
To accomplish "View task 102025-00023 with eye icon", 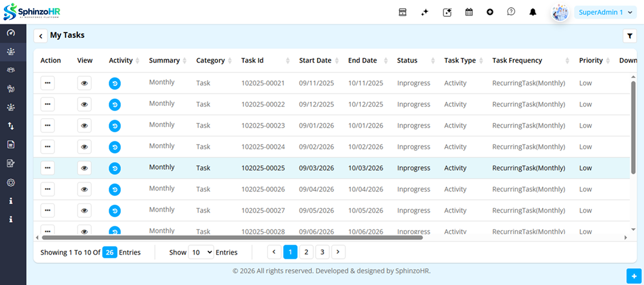I will tap(84, 126).
